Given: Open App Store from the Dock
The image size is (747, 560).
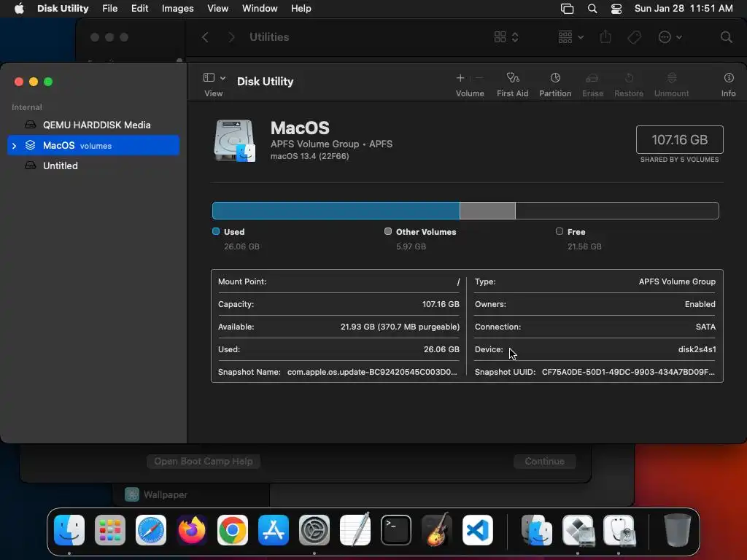Looking at the screenshot, I should click(x=274, y=530).
